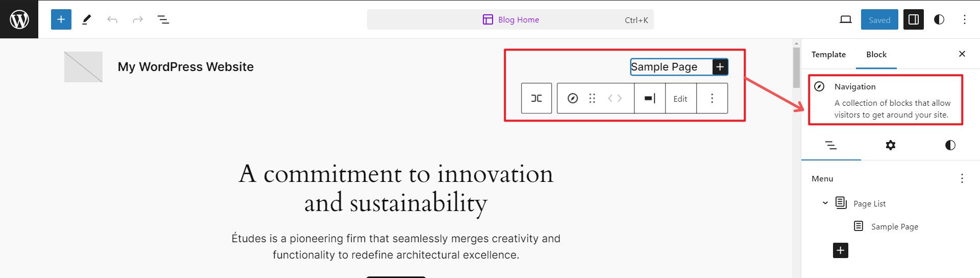Image resolution: width=980 pixels, height=278 pixels.
Task: Click the Saved button
Action: click(879, 19)
